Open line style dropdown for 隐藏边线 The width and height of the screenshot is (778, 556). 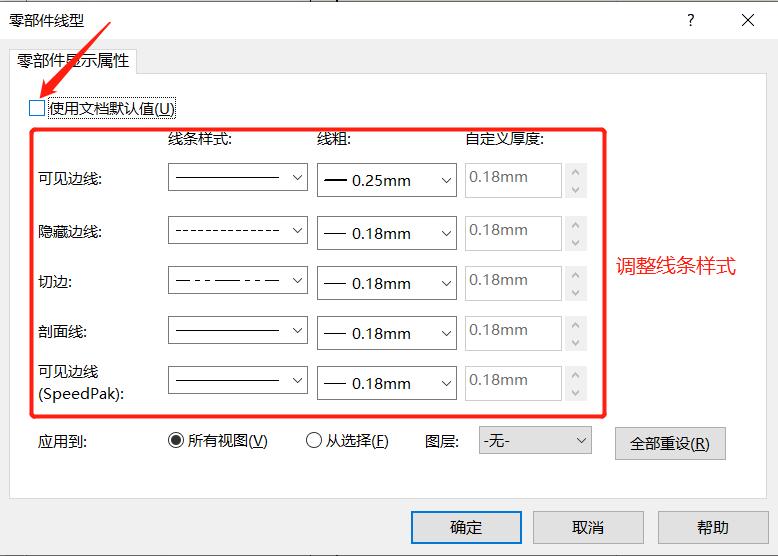(x=238, y=230)
